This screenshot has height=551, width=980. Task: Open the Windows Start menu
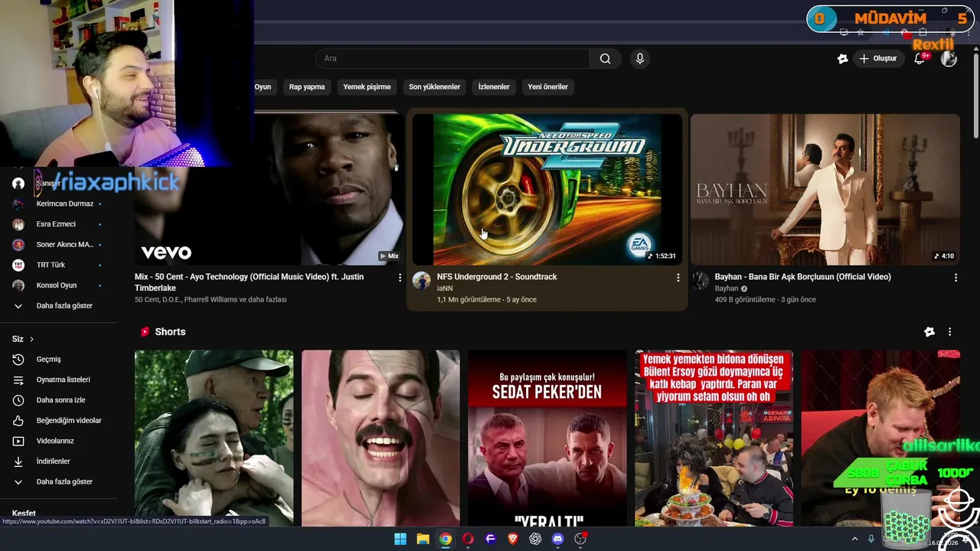tap(400, 539)
